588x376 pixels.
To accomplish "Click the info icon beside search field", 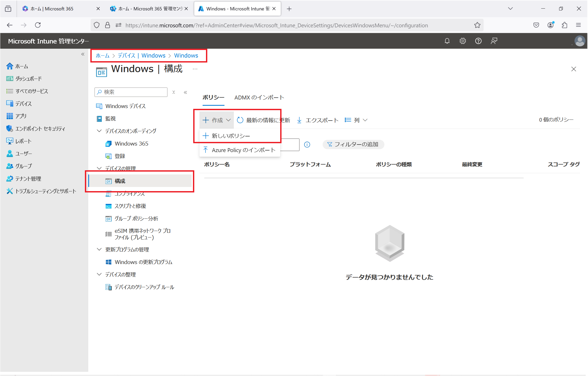I will point(307,145).
